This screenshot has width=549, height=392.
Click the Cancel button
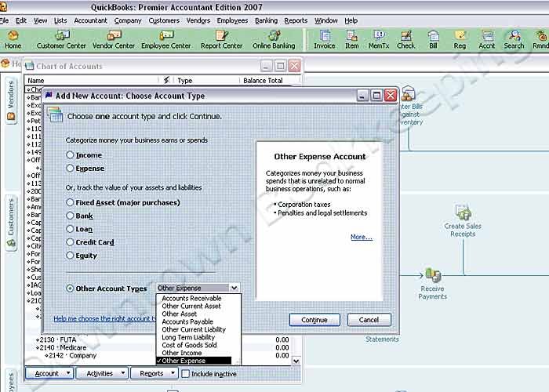click(369, 320)
